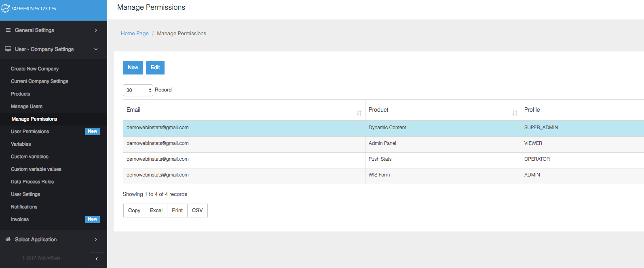Export table to Excel
The height and width of the screenshot is (268, 644).
156,211
